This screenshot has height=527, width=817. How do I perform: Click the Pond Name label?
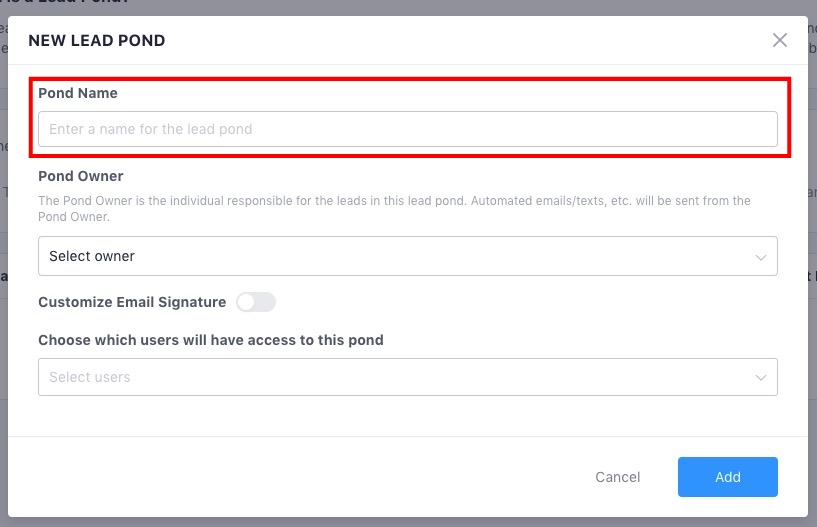click(78, 93)
